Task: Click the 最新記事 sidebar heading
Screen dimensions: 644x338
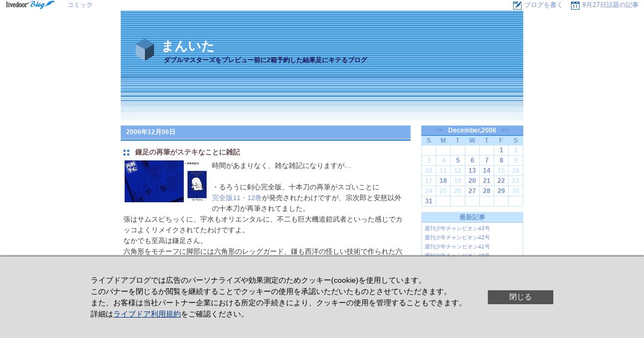Action: point(472,217)
